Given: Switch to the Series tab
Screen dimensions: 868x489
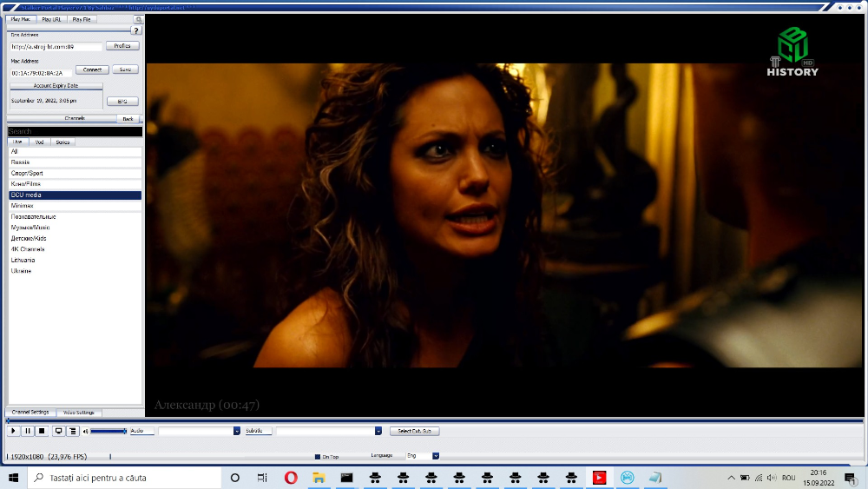Looking at the screenshot, I should point(62,142).
